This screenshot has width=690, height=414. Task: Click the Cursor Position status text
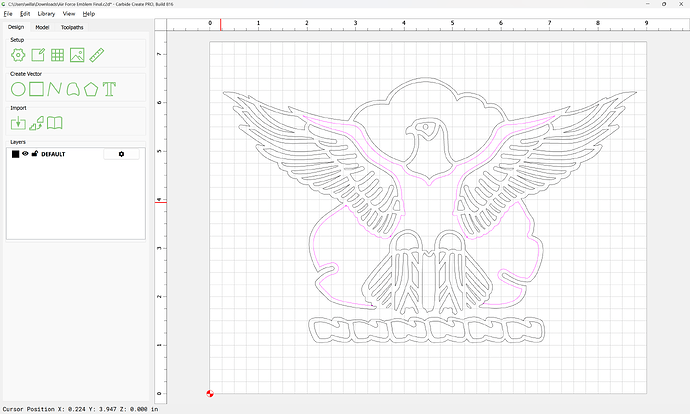tap(81, 409)
